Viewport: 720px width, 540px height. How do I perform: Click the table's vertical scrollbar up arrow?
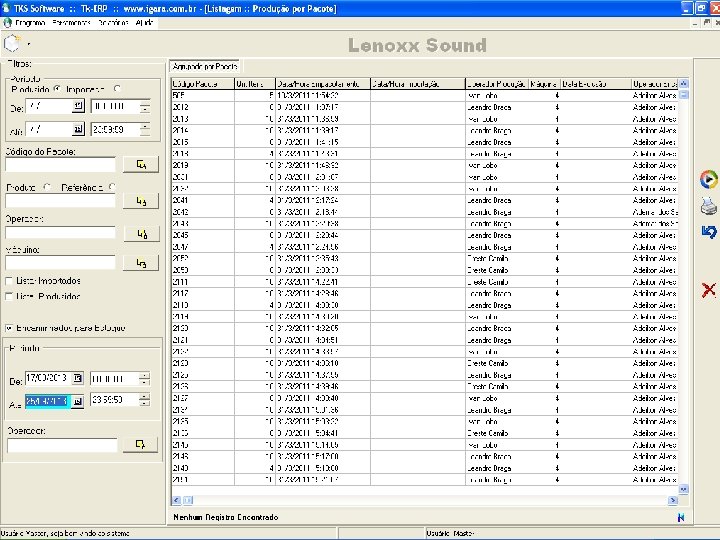pyautogui.click(x=683, y=84)
